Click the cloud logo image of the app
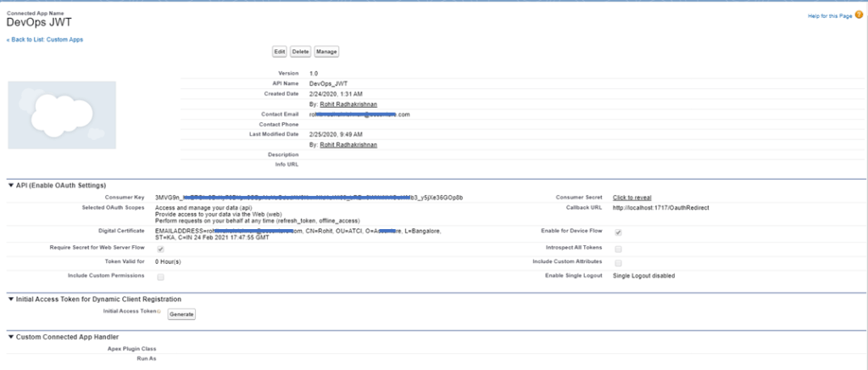The height and width of the screenshot is (370, 868). tap(62, 115)
